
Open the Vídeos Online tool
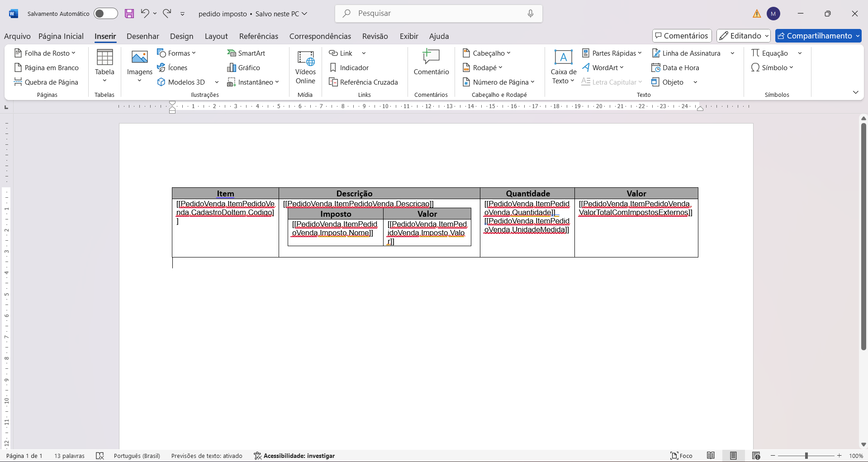[305, 68]
